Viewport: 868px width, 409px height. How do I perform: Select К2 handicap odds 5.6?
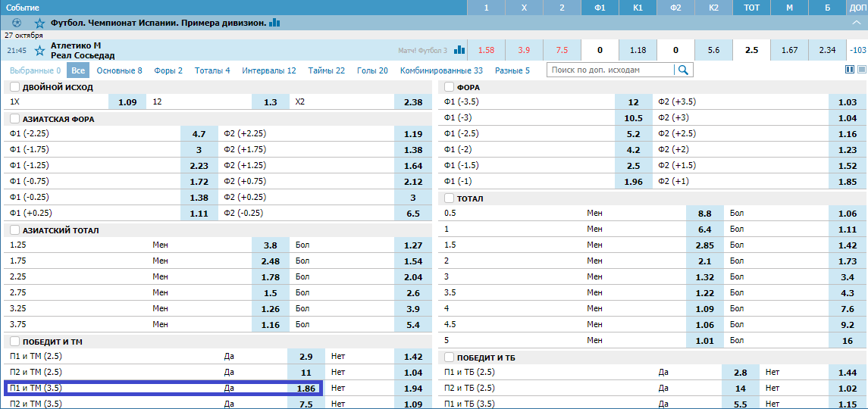coord(713,50)
